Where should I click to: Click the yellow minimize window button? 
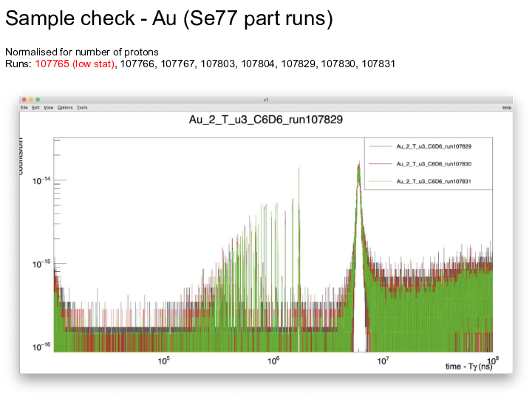click(30, 100)
